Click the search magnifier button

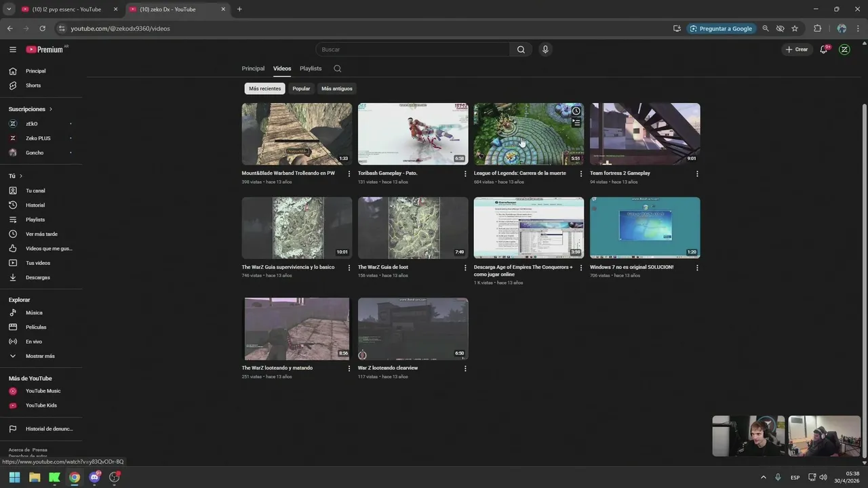tap(521, 49)
